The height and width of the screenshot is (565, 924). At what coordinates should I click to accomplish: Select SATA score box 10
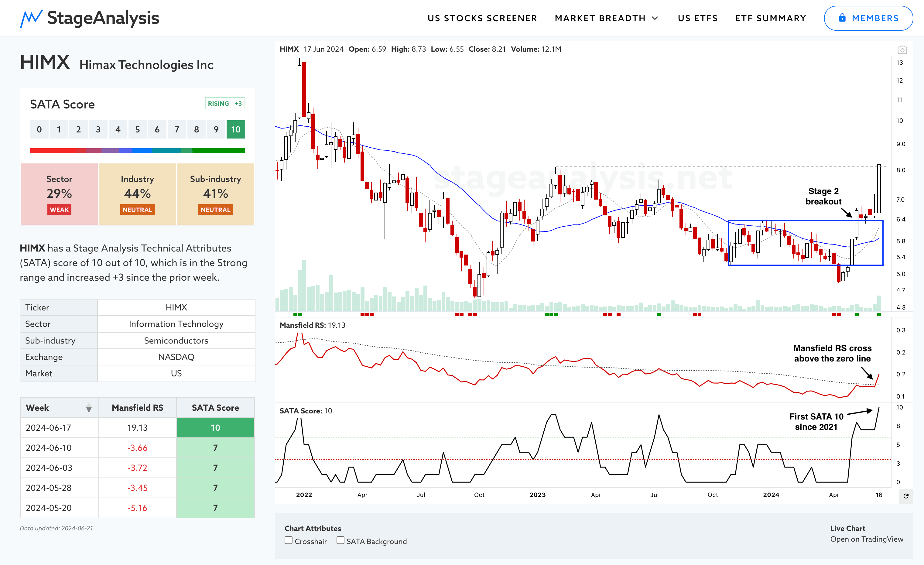235,129
